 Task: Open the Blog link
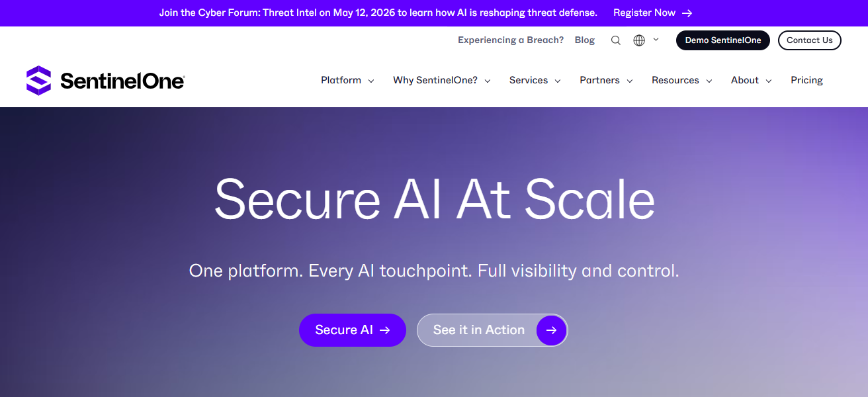point(584,40)
